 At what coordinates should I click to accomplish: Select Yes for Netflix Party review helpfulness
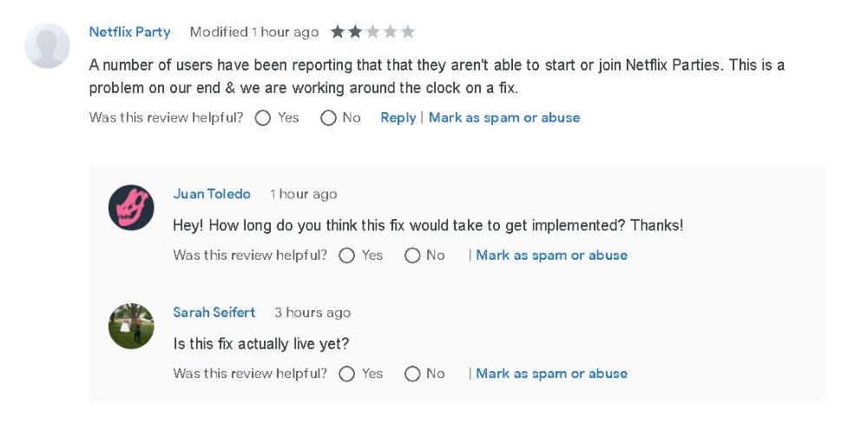[x=263, y=118]
